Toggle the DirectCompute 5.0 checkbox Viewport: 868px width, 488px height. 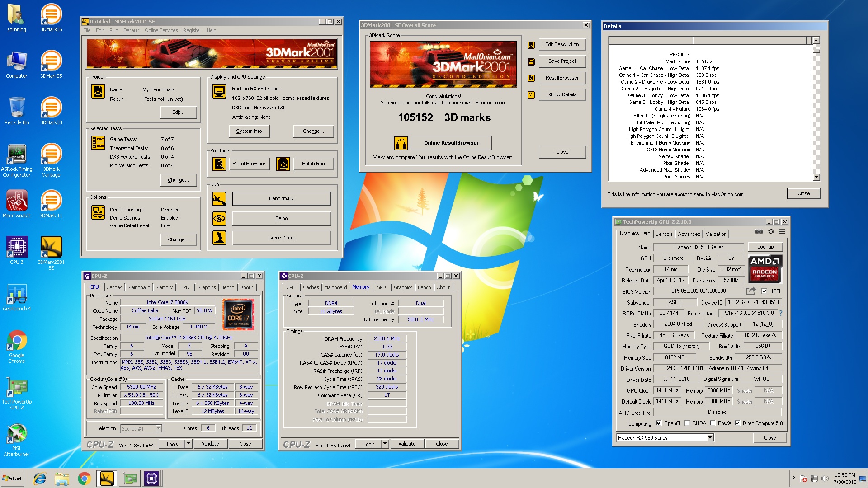point(737,423)
